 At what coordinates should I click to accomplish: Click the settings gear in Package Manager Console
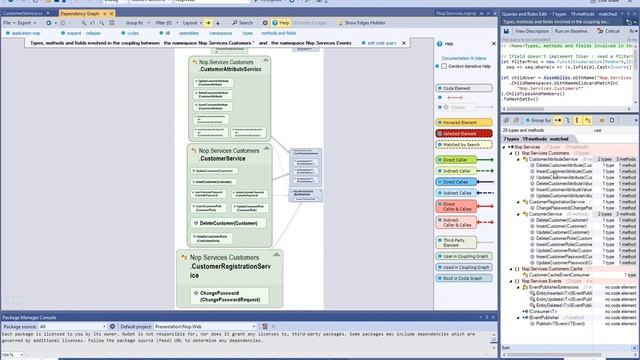point(112,327)
